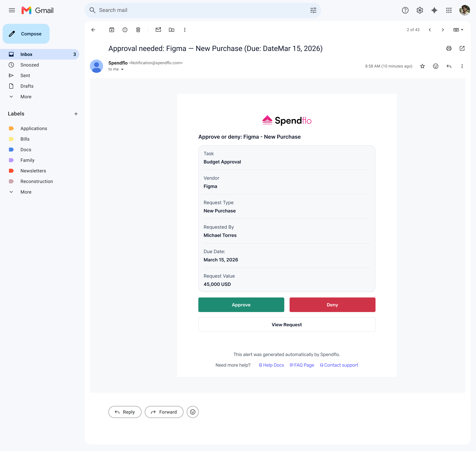Click the Spendflo sender avatar
The height and width of the screenshot is (451, 476).
pyautogui.click(x=97, y=66)
